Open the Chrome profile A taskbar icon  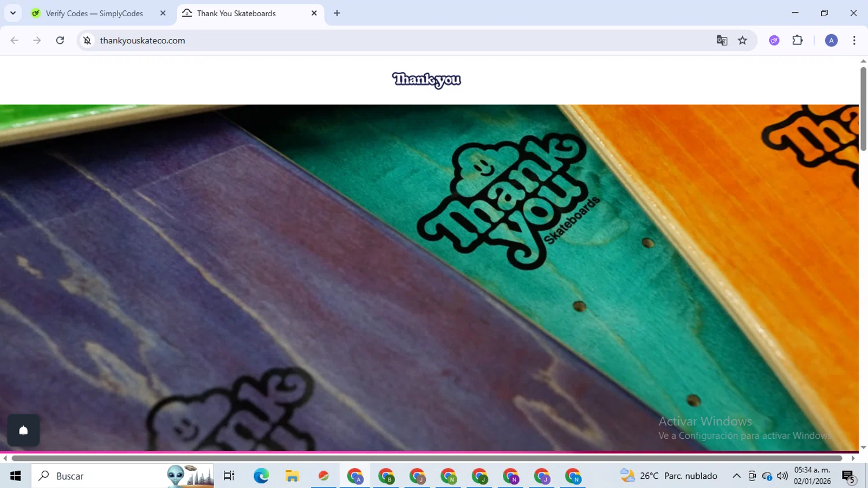click(x=355, y=476)
